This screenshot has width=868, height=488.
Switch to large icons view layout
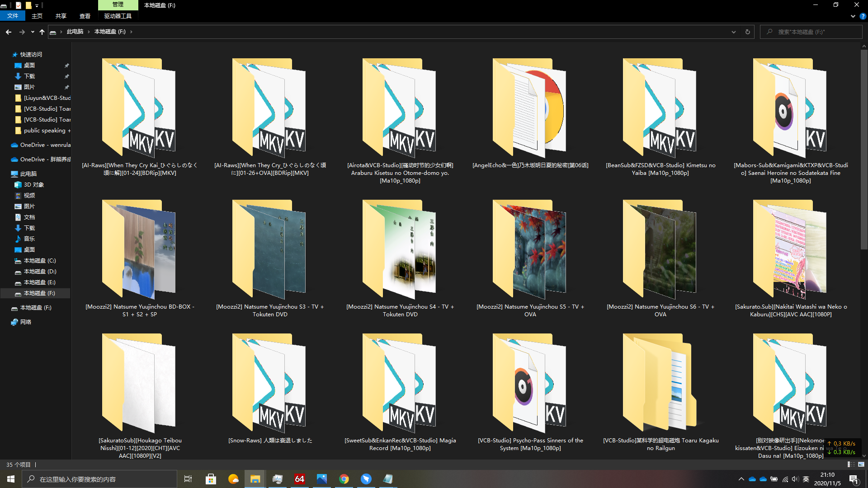(861, 465)
